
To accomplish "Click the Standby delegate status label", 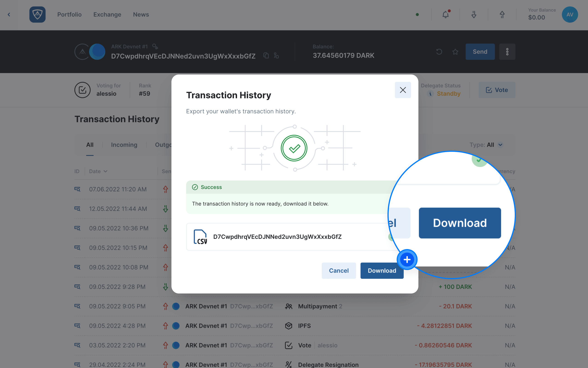I will [449, 94].
